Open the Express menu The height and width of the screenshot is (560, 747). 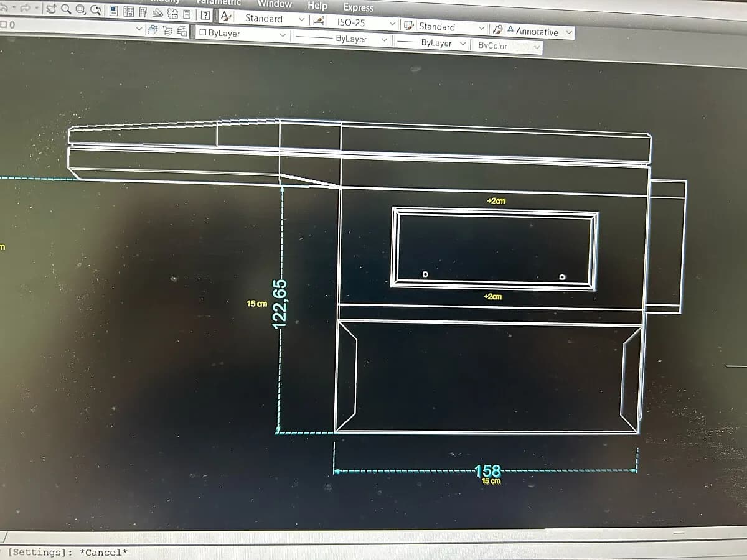[x=359, y=7]
